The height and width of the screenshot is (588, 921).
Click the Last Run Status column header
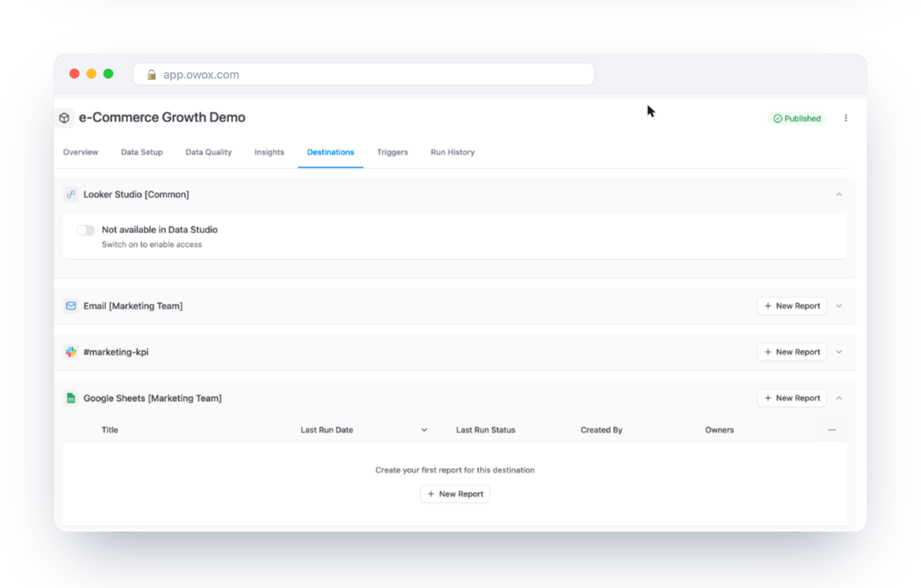click(486, 430)
